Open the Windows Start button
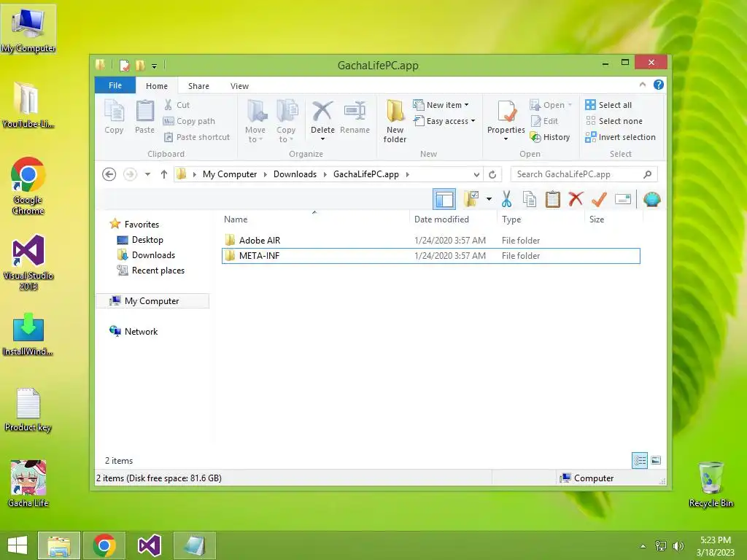The image size is (747, 560). point(18,545)
